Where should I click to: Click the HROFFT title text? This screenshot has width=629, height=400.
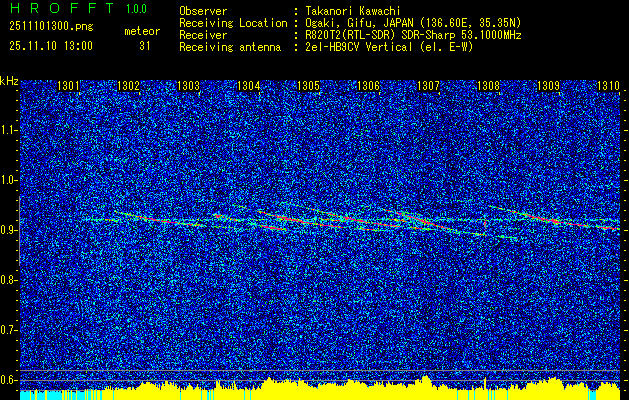pos(62,8)
